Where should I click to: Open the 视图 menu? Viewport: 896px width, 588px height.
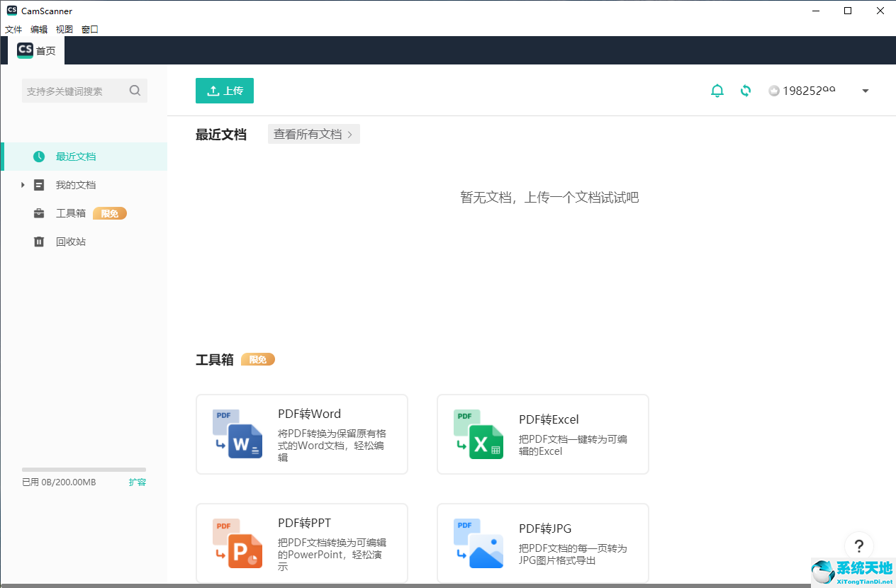tap(65, 30)
